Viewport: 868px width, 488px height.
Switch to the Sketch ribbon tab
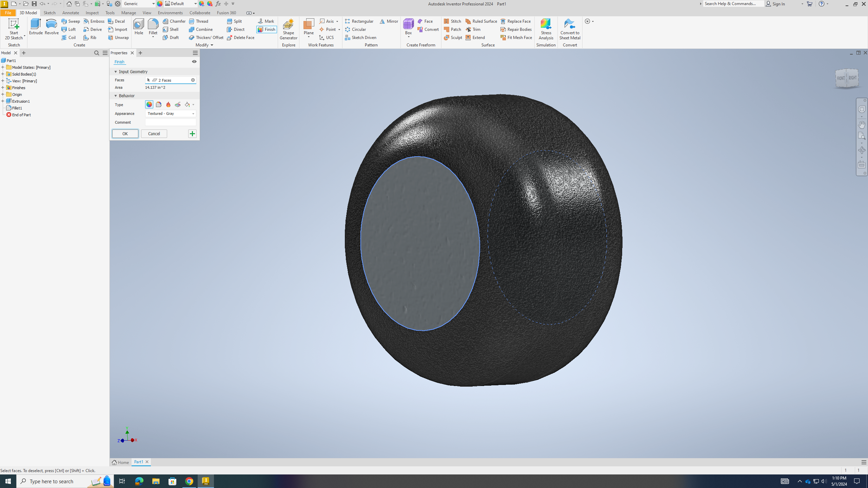tap(50, 13)
